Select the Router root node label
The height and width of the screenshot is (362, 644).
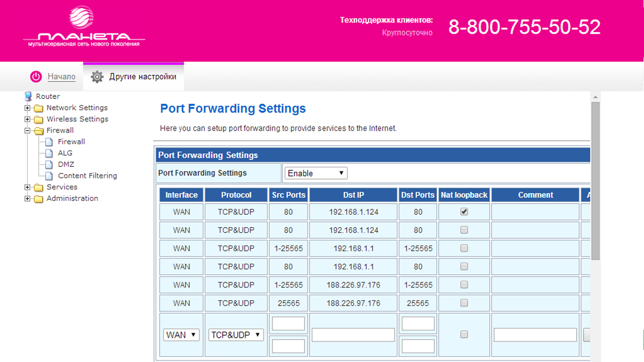coord(48,96)
